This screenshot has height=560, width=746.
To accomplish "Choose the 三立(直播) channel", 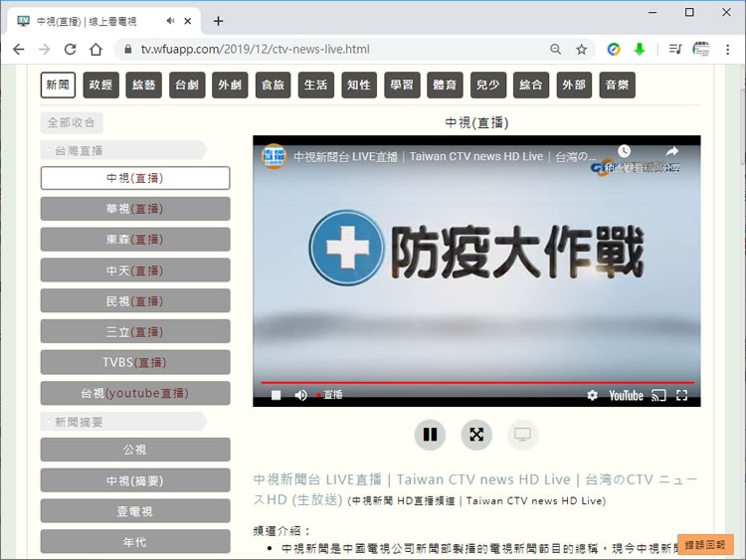I will [x=135, y=331].
